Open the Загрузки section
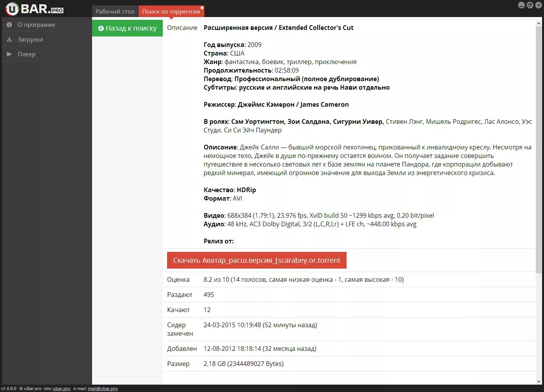Screen dimensions: 544x392 tap(47, 39)
